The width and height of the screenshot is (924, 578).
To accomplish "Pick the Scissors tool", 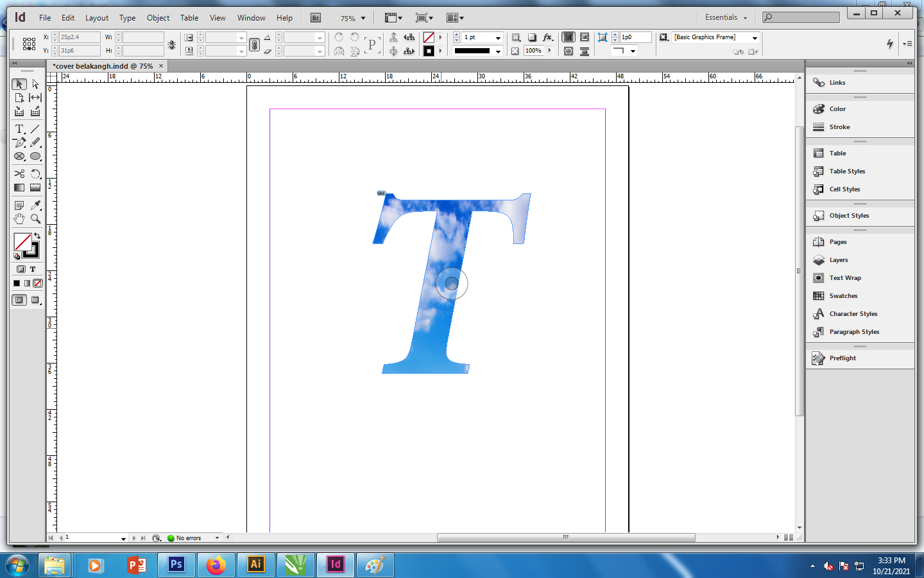I will click(19, 174).
